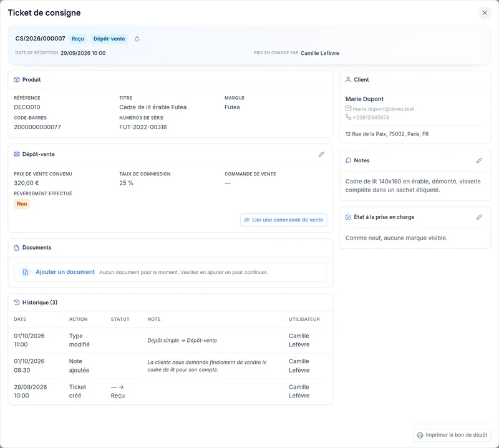Click the address 12 Rue de la Paix
This screenshot has width=499, height=448.
[387, 134]
